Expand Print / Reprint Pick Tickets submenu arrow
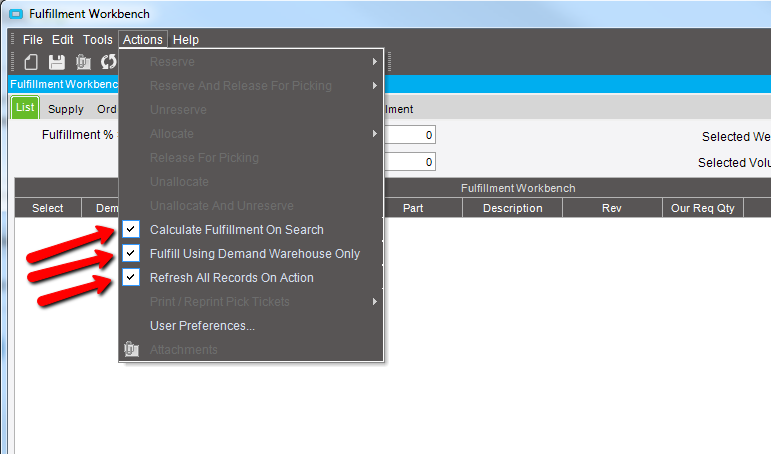 point(374,302)
